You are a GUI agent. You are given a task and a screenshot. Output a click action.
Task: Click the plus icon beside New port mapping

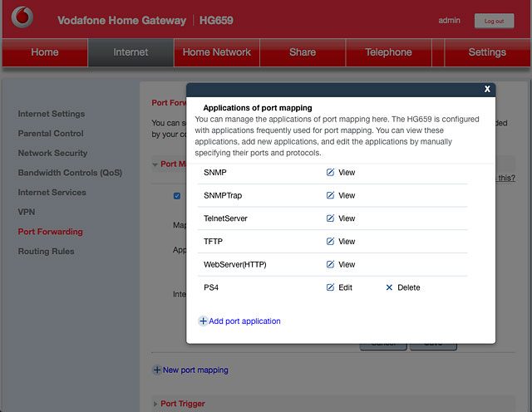pyautogui.click(x=157, y=370)
